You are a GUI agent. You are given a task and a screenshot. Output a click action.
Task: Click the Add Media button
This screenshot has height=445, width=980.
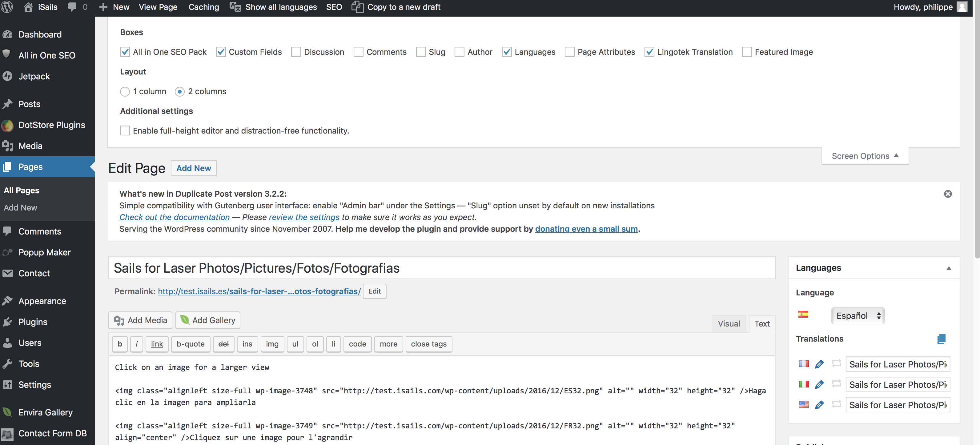(140, 320)
